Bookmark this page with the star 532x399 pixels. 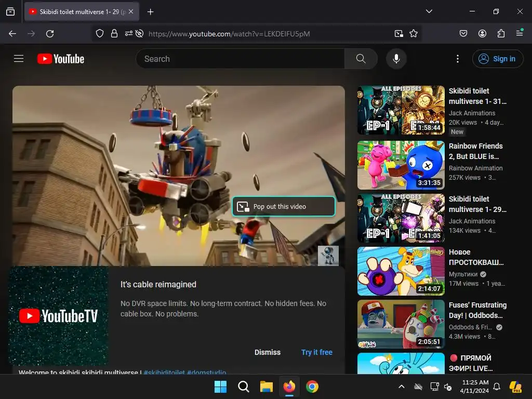pyautogui.click(x=413, y=34)
